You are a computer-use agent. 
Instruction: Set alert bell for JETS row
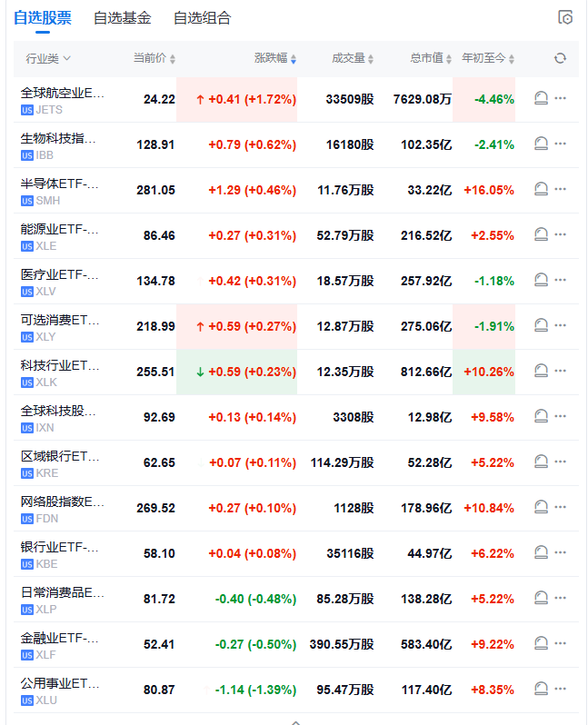pos(542,98)
